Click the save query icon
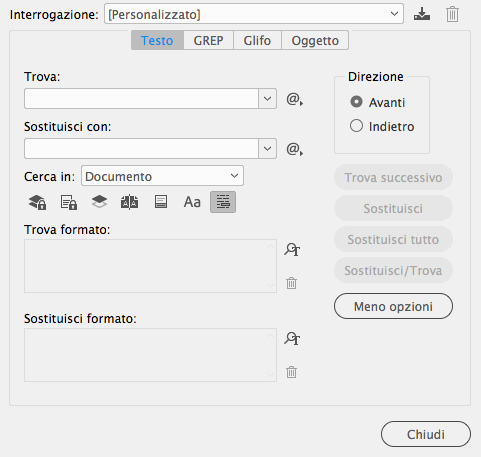Image resolution: width=481 pixels, height=457 pixels. coord(422,14)
